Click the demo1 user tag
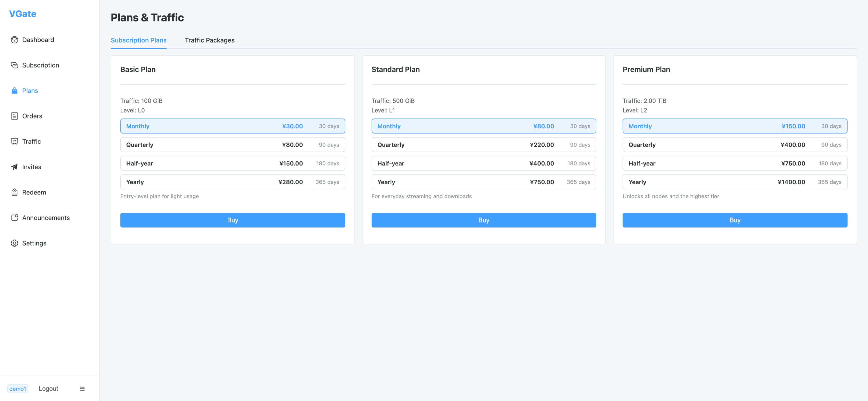The image size is (868, 401). click(x=17, y=388)
